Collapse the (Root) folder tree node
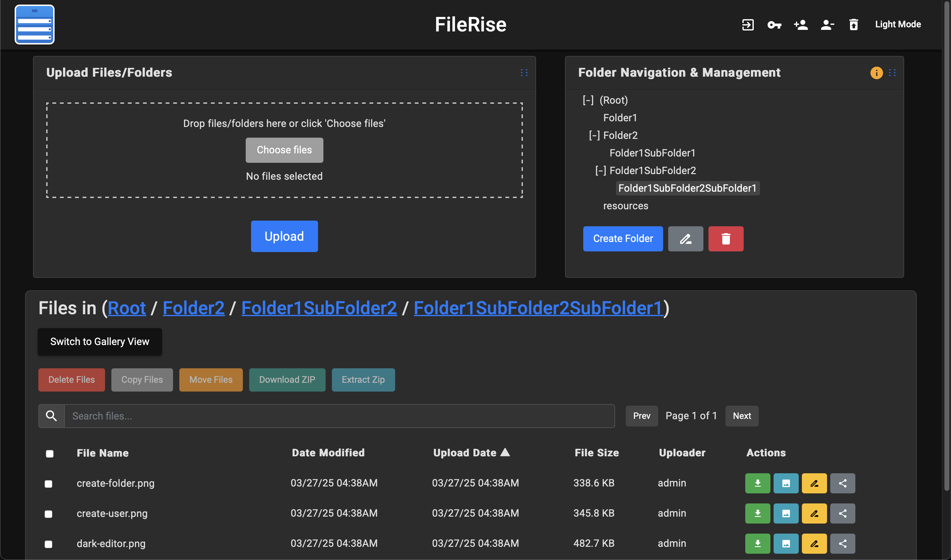The width and height of the screenshot is (951, 560). pyautogui.click(x=588, y=100)
